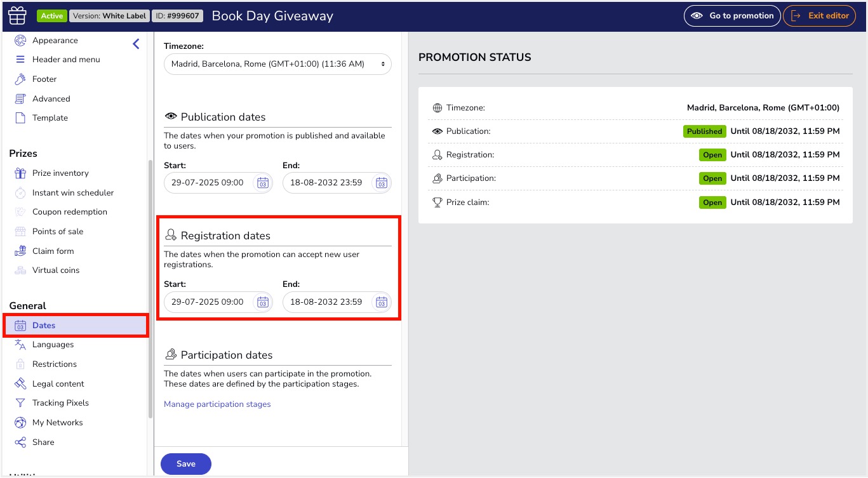Collapse the sidebar with the left chevron
Image resolution: width=868 pixels, height=478 pixels.
click(136, 44)
